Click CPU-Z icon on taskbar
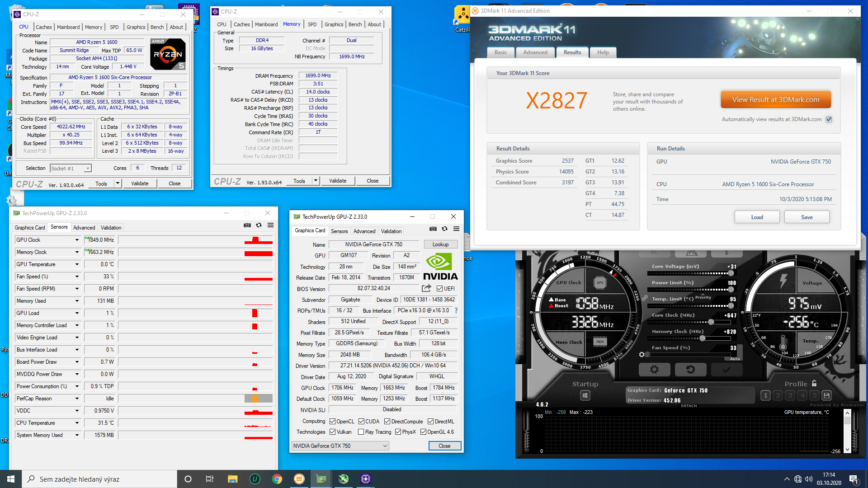The height and width of the screenshot is (488, 868). pyautogui.click(x=366, y=479)
